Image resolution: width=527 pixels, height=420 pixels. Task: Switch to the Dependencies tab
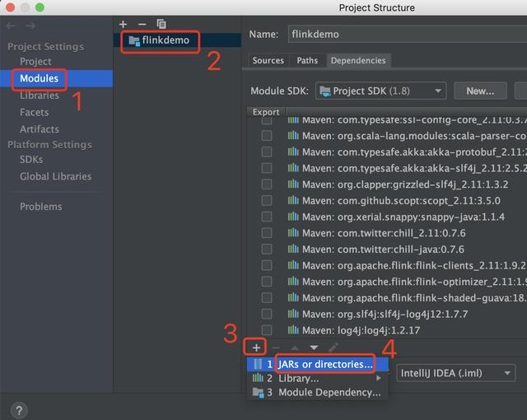(x=358, y=60)
